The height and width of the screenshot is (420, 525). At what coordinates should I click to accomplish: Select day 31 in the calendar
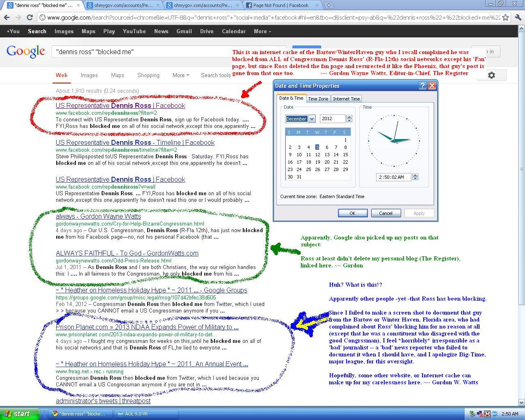(x=299, y=177)
